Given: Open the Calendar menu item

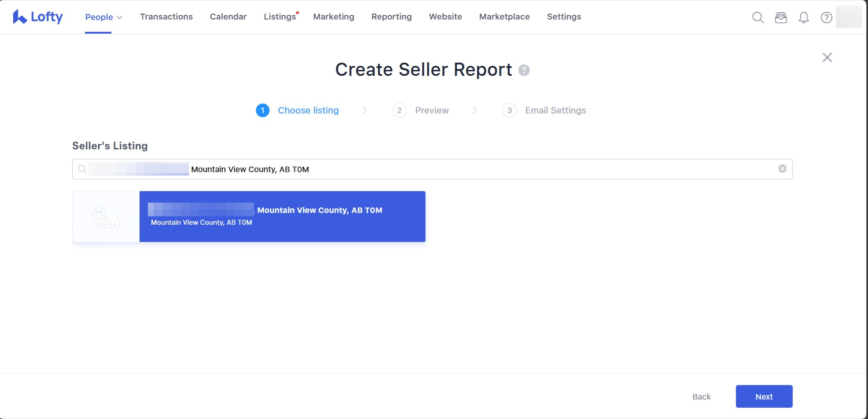Looking at the screenshot, I should point(228,17).
